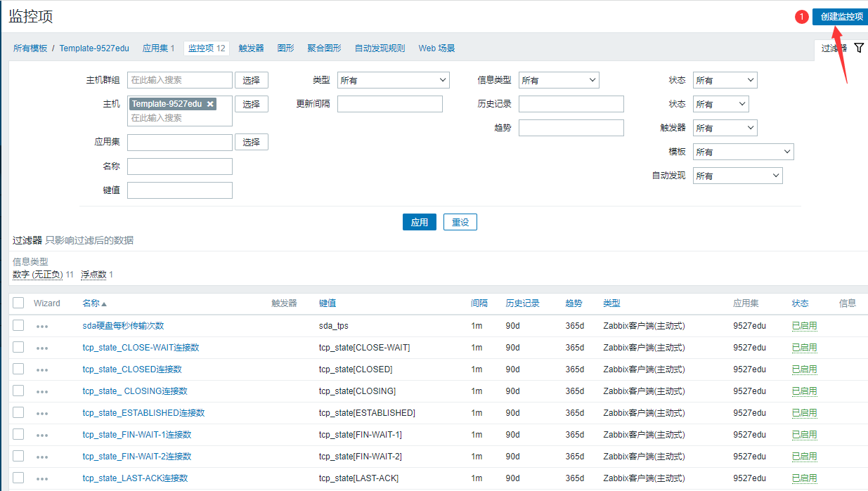
Task: Open the first 状态 dropdown
Action: click(725, 80)
